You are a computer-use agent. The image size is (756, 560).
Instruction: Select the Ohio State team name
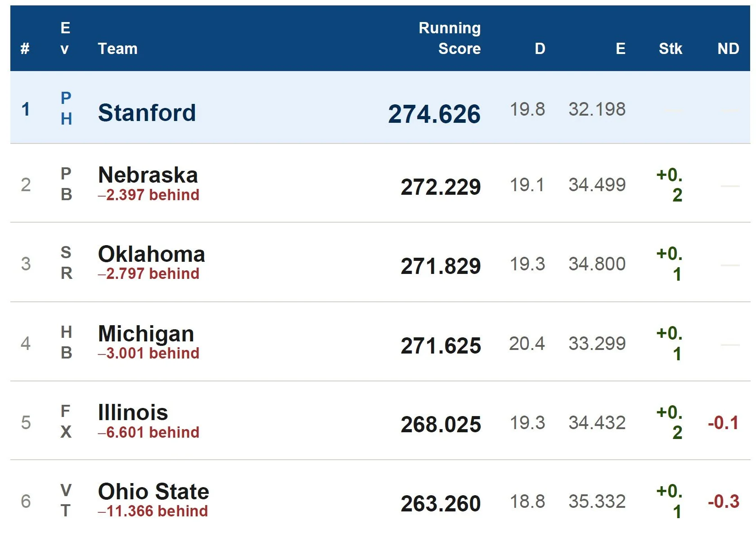point(153,492)
